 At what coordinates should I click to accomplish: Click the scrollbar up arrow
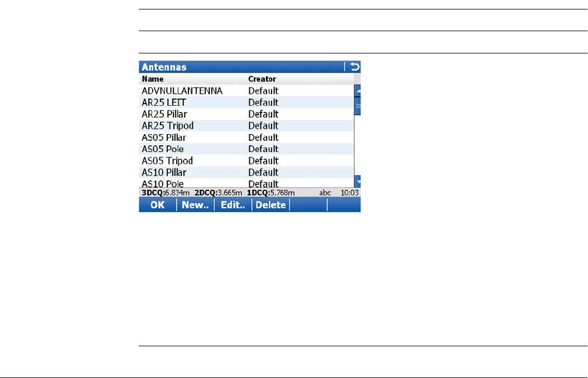[357, 91]
